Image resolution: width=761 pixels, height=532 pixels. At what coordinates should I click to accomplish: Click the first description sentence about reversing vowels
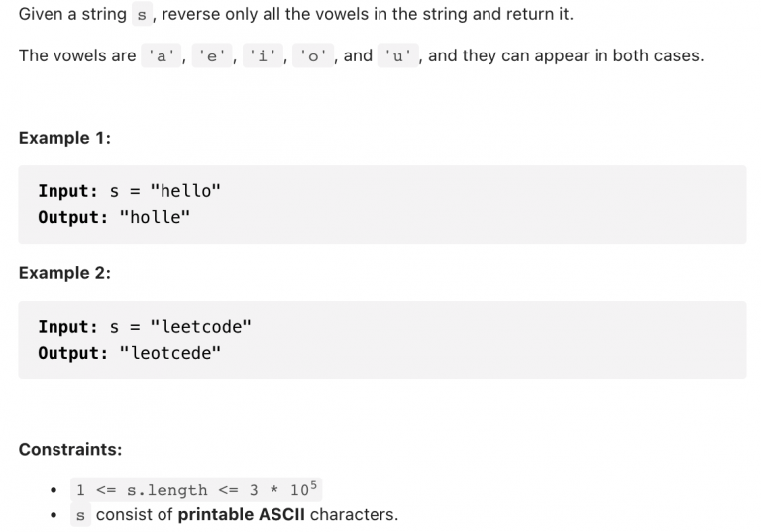(x=296, y=14)
